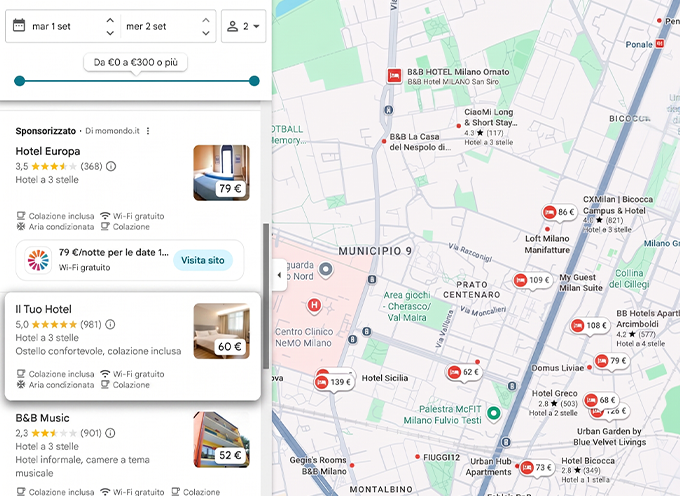Select the 139 € hotel map pin
680x496 pixels.
point(333,382)
